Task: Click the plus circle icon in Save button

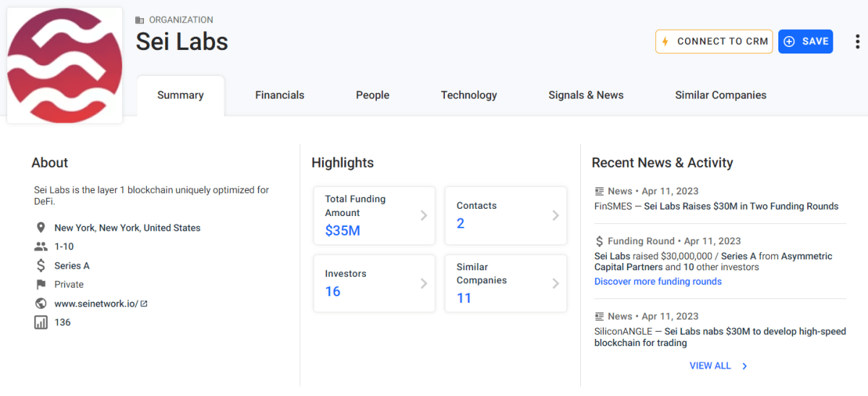Action: coord(789,41)
